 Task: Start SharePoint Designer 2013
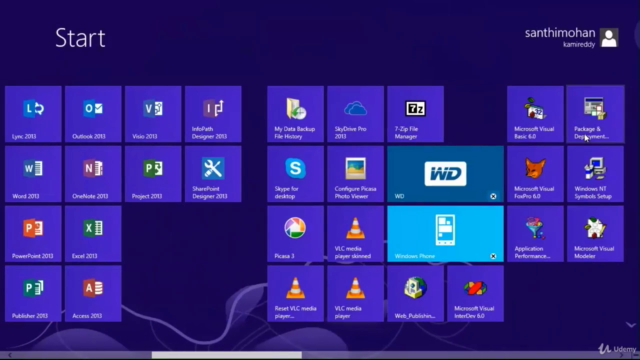click(x=213, y=174)
